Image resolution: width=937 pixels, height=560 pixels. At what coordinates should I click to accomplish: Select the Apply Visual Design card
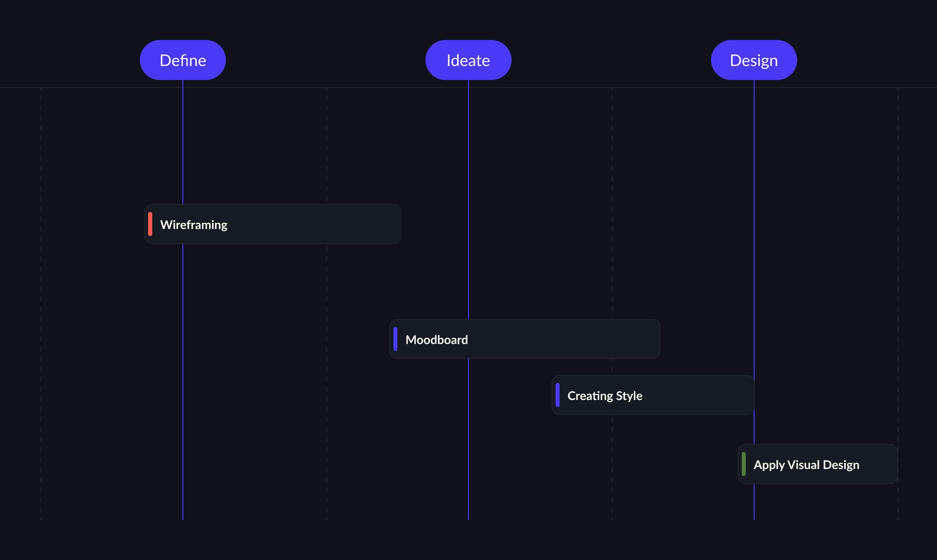(818, 464)
